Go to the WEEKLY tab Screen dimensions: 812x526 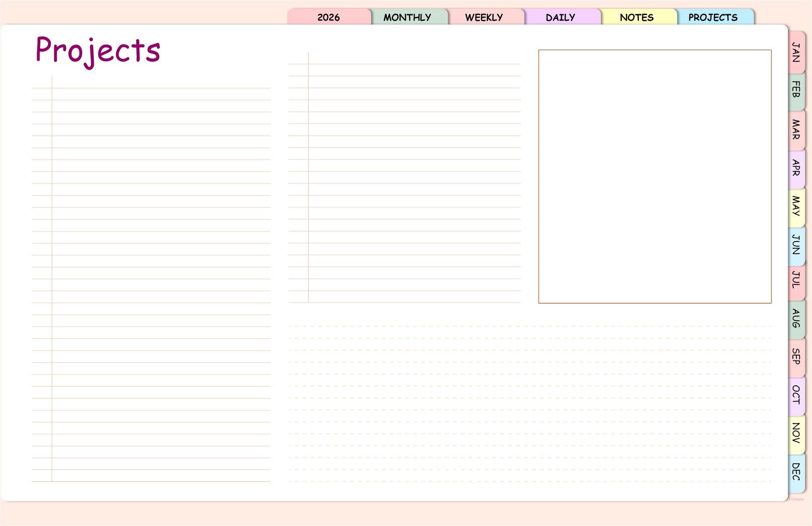click(486, 17)
